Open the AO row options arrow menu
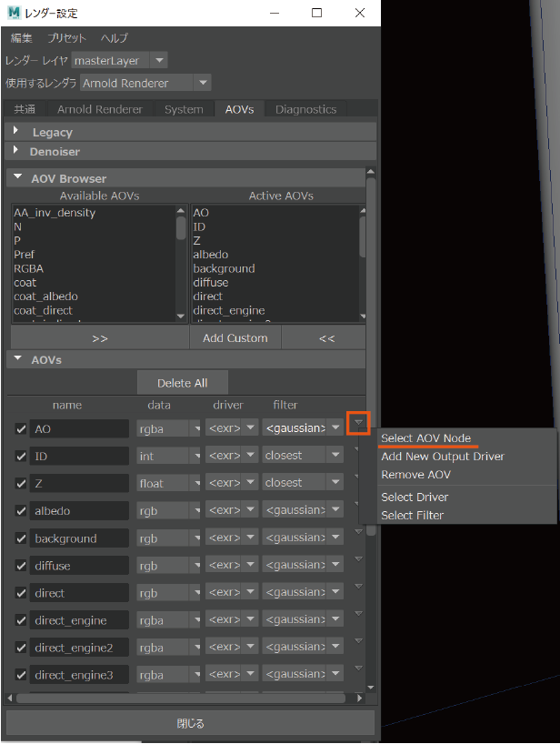The height and width of the screenshot is (744, 560). pyautogui.click(x=358, y=422)
